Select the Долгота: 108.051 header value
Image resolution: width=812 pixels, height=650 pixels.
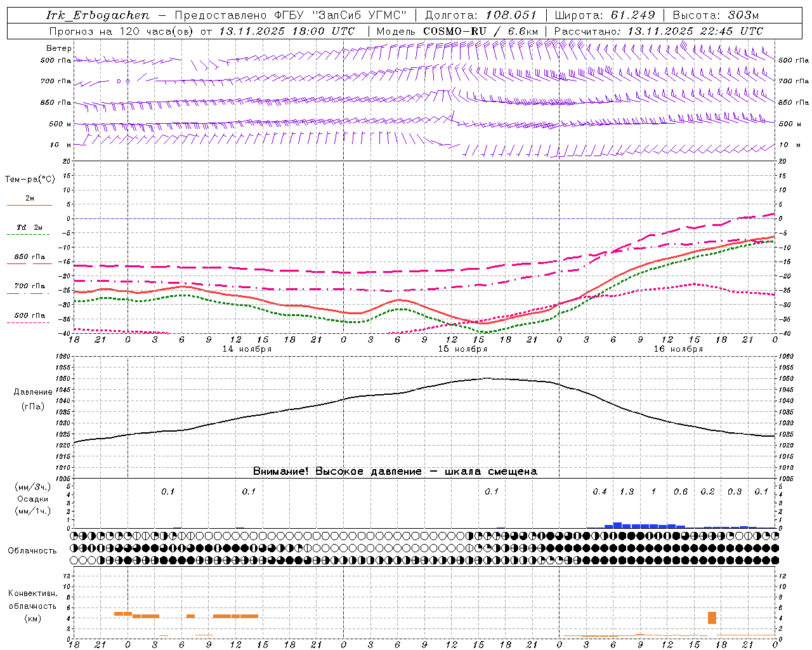point(480,15)
